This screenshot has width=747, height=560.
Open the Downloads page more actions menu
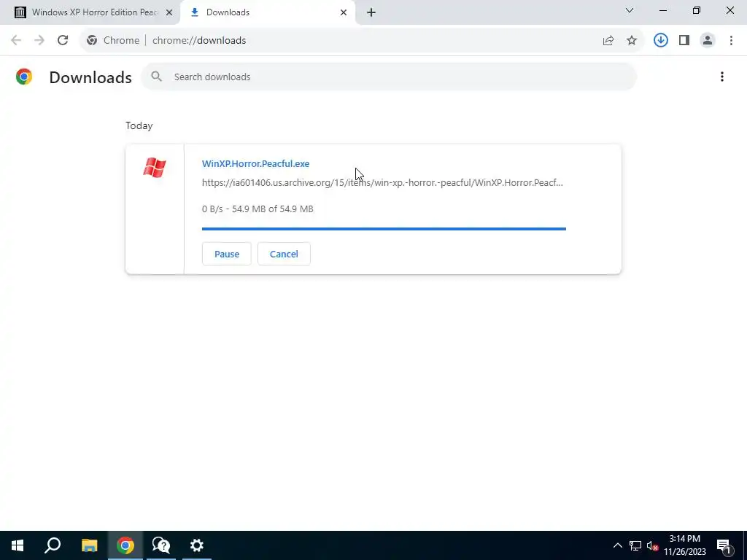[x=722, y=77]
